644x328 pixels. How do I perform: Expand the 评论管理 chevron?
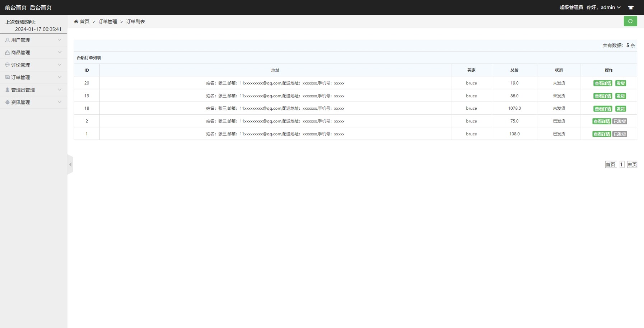pyautogui.click(x=60, y=65)
